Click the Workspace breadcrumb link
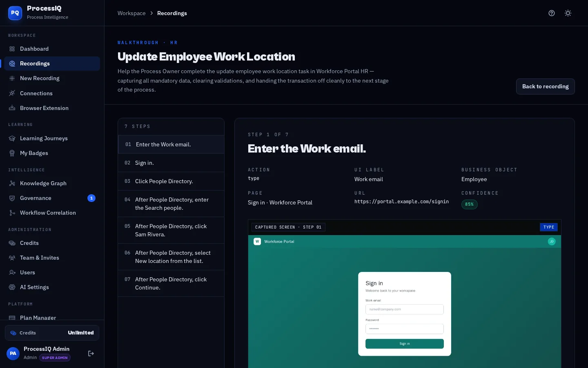Viewport: 588px width, 368px height. [131, 13]
